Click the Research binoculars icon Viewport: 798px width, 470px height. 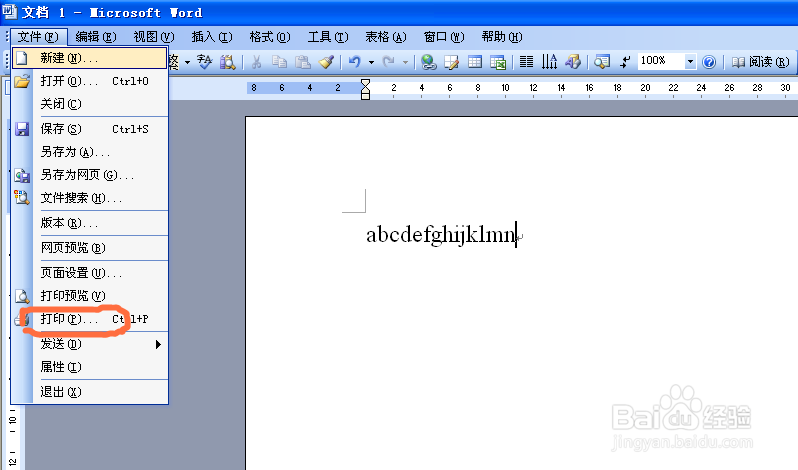(x=227, y=62)
